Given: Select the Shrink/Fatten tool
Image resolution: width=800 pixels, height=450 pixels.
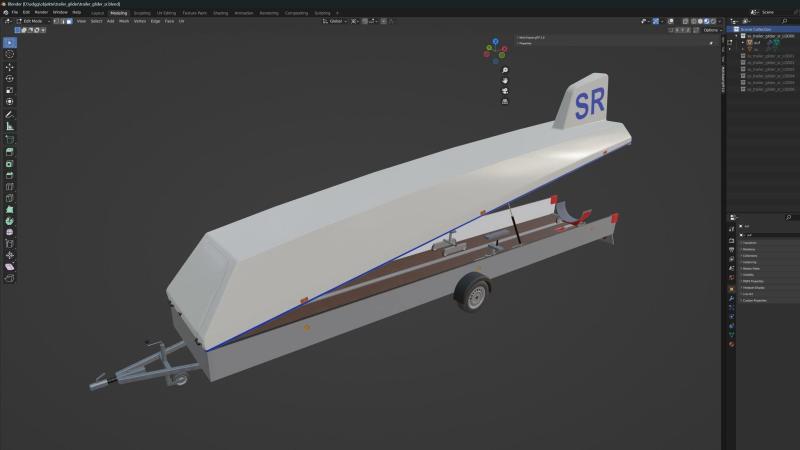Looking at the screenshot, I should (x=10, y=255).
